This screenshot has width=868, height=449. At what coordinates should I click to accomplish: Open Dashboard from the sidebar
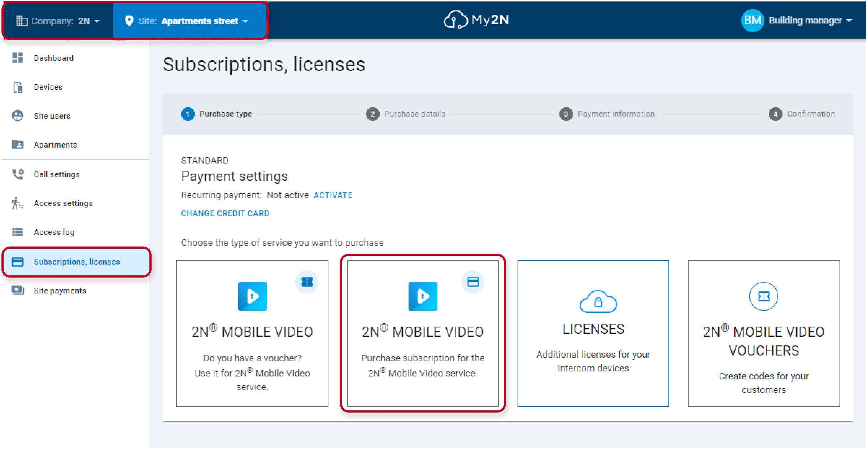(x=75, y=58)
